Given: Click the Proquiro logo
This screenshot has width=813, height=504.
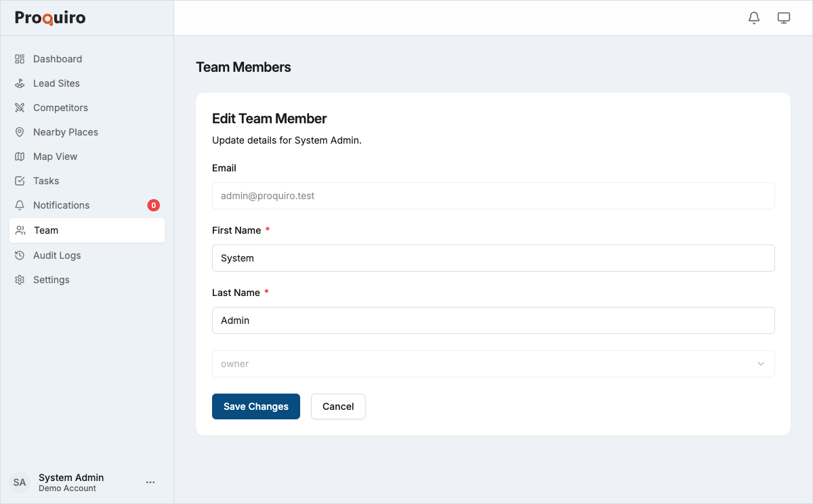Looking at the screenshot, I should [x=49, y=18].
